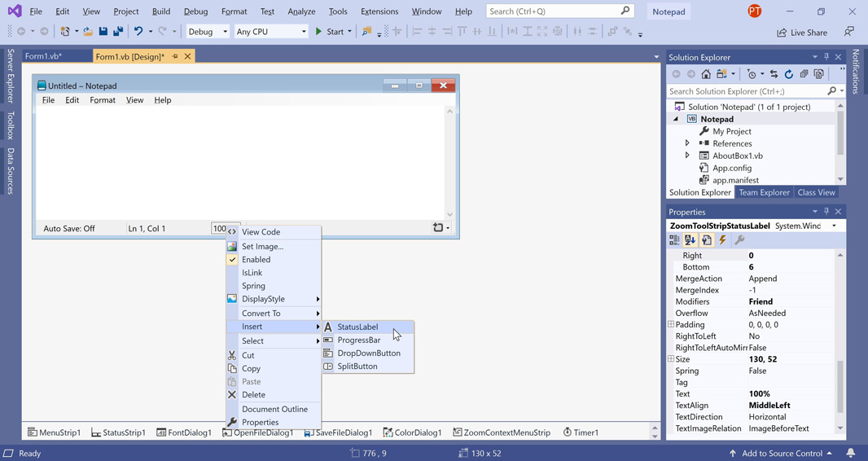Toggle the IsLink context menu option
The height and width of the screenshot is (461, 868).
252,273
